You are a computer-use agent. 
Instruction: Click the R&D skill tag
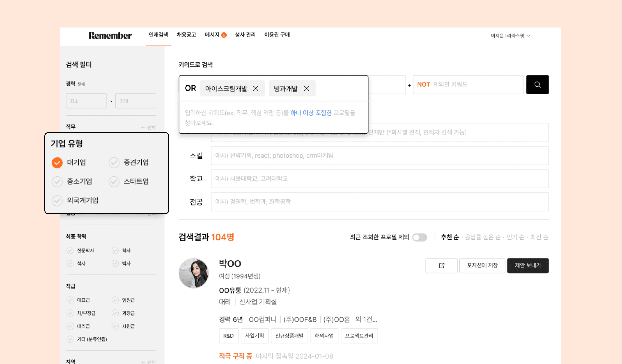(228, 336)
